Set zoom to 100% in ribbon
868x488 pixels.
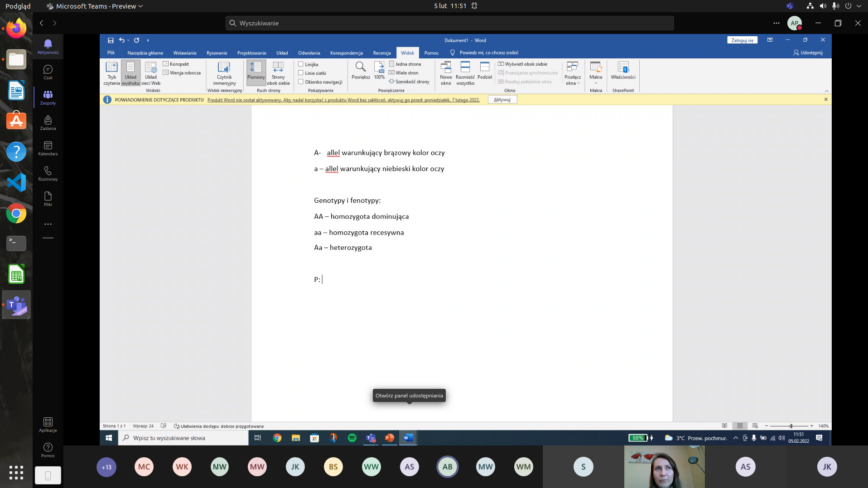tap(379, 70)
